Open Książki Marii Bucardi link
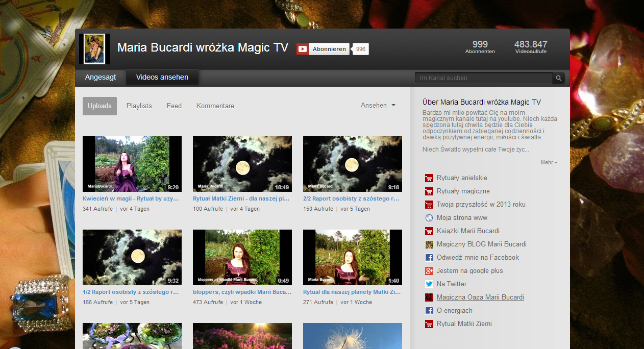Screen dimensions: 644x349 (468, 231)
